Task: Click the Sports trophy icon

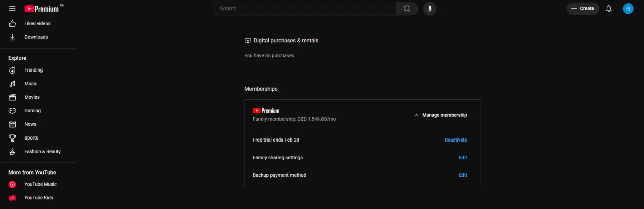Action: pos(13,138)
